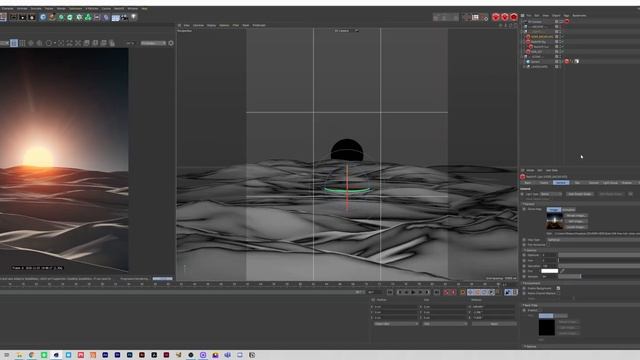
Task: Toggle the Flip Horizontal checkbox
Action: point(548,245)
